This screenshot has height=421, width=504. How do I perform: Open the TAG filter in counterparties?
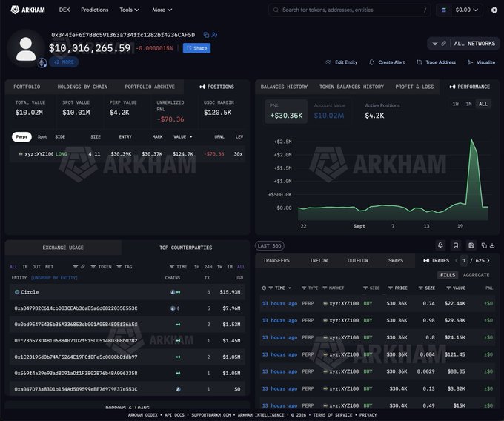(125, 267)
